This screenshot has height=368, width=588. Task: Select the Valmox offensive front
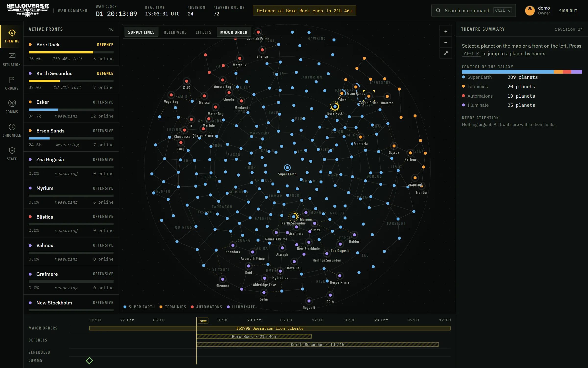coord(71,252)
